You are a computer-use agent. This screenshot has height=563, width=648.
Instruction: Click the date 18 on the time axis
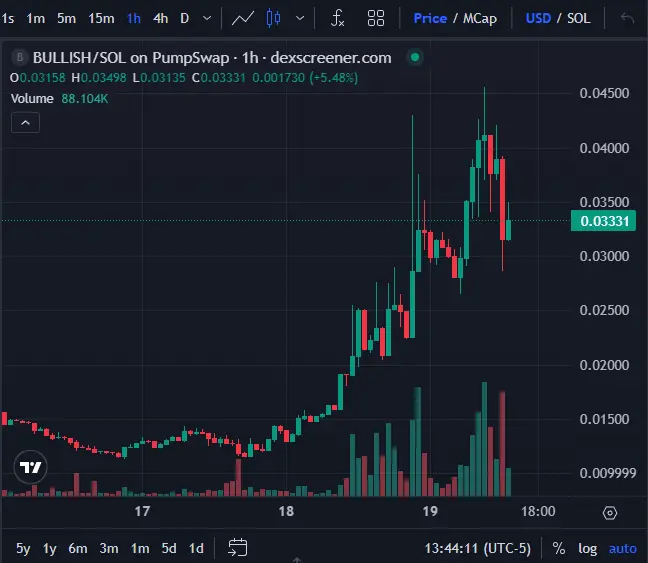pos(286,511)
